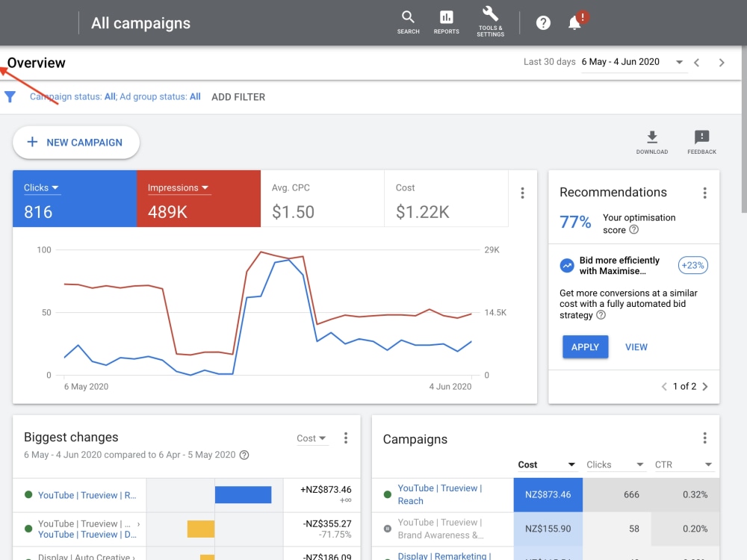The image size is (747, 560).
Task: Open YouTube Trueview Reach campaign link
Action: coord(440,494)
